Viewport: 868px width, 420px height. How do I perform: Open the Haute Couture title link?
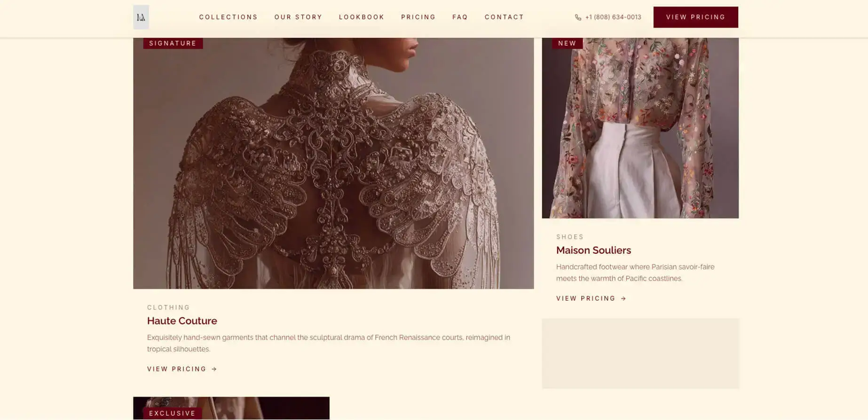click(x=182, y=321)
